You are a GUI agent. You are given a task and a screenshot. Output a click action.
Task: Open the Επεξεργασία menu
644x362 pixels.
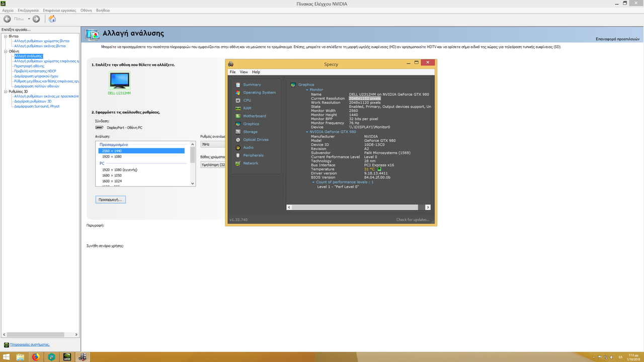pos(28,10)
